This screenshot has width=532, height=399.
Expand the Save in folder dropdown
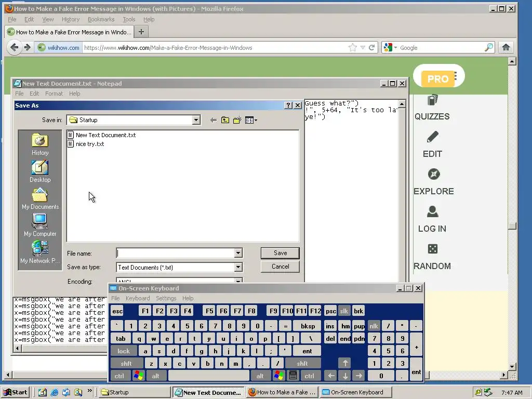(196, 120)
